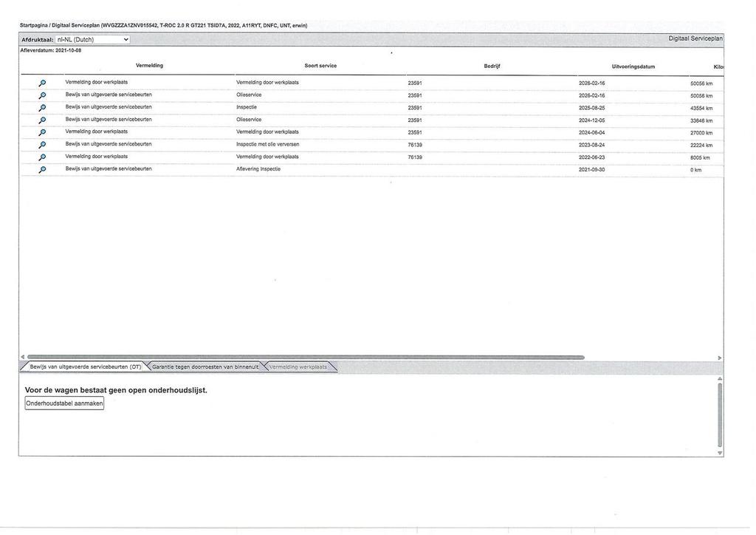Sort by Soort service column header

click(x=320, y=66)
